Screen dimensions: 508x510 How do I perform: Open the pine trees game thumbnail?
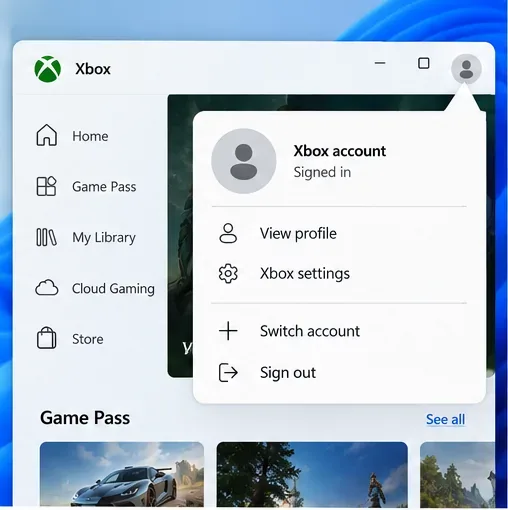(x=457, y=474)
